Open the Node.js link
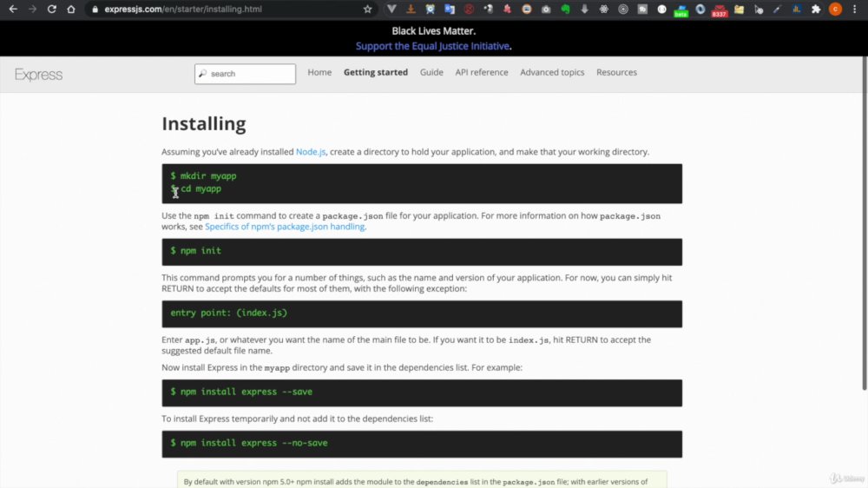868x488 pixels. tap(311, 152)
